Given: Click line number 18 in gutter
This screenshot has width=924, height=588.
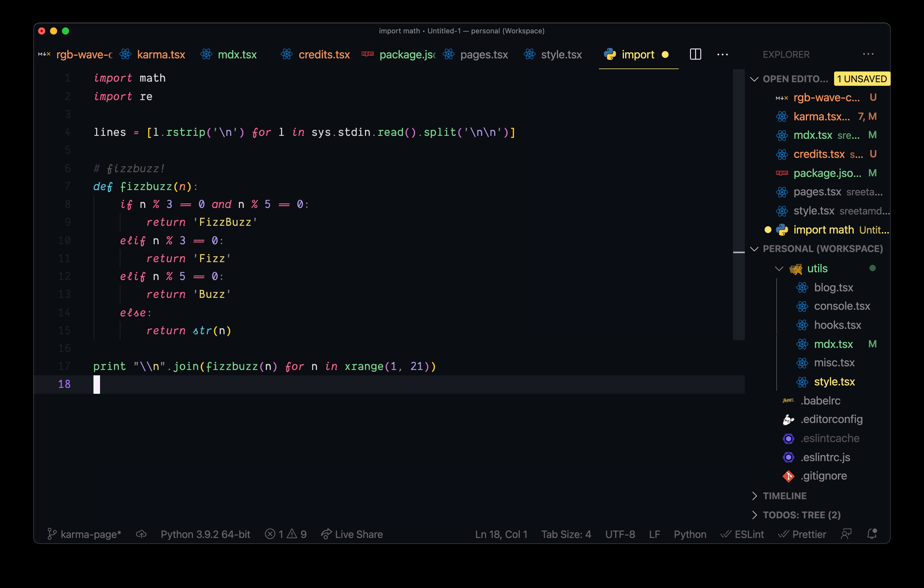Looking at the screenshot, I should (64, 384).
